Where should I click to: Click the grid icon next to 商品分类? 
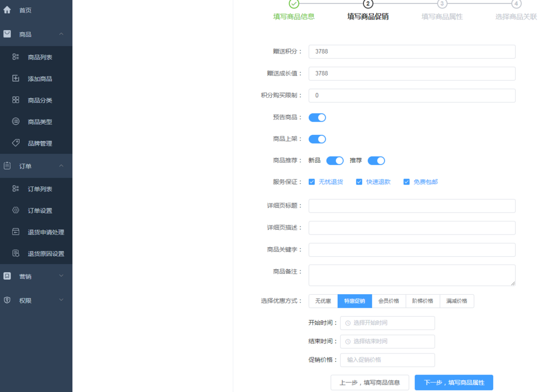pos(16,100)
